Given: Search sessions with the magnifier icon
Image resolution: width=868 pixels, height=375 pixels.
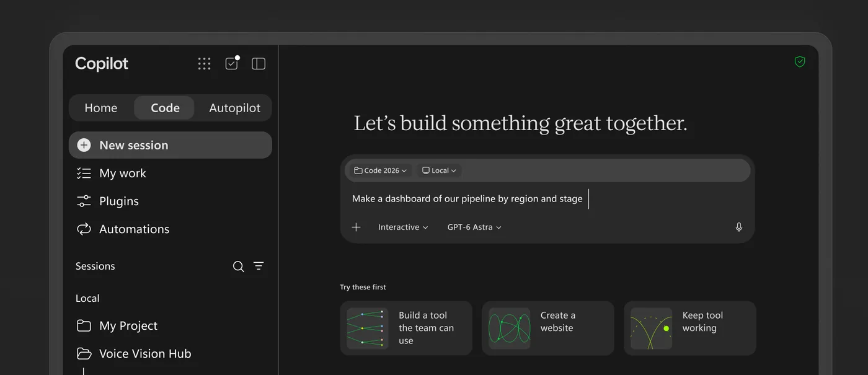Looking at the screenshot, I should click(238, 267).
